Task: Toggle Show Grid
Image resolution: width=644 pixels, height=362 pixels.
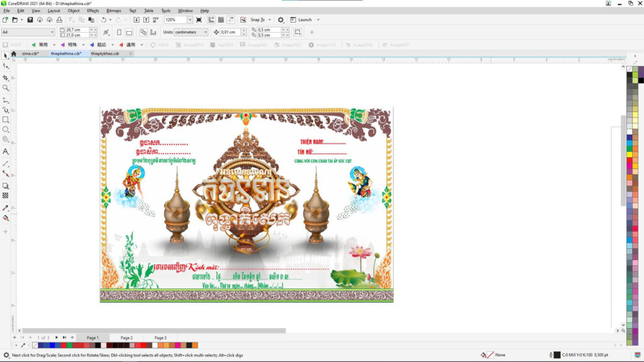Action: tap(221, 19)
